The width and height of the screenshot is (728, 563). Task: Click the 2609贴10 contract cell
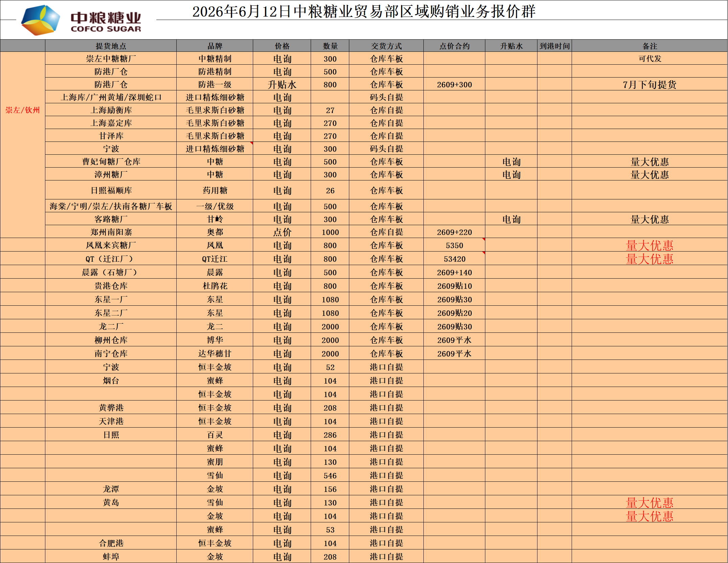click(455, 286)
